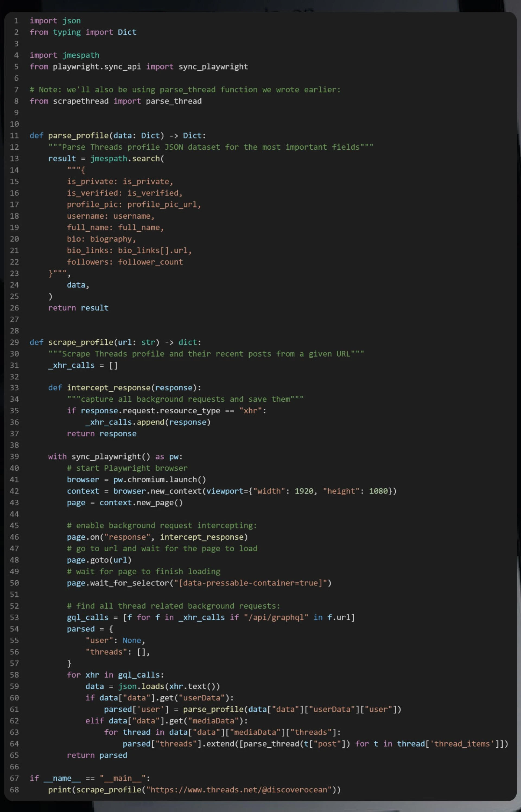Click line number 11 in the gutter
Image resolution: width=521 pixels, height=812 pixels.
(14, 136)
